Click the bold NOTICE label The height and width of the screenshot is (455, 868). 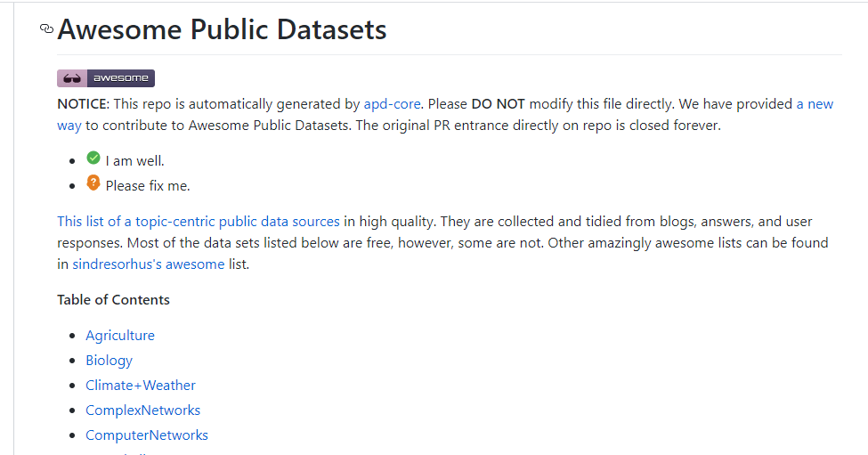(x=82, y=103)
